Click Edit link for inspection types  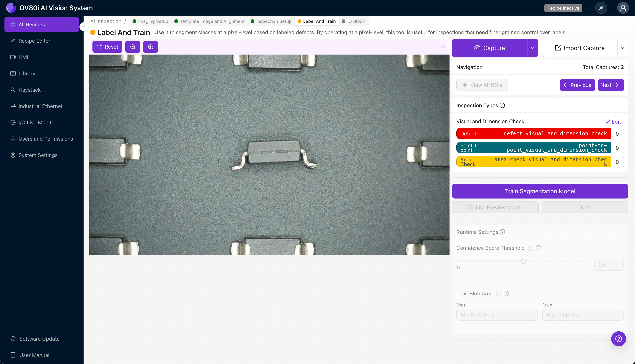pos(613,122)
